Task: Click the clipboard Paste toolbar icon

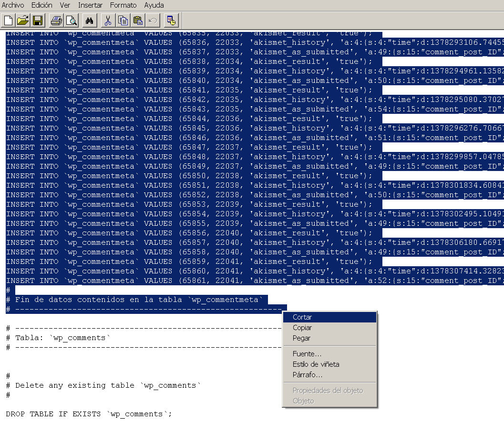Action: (x=138, y=20)
